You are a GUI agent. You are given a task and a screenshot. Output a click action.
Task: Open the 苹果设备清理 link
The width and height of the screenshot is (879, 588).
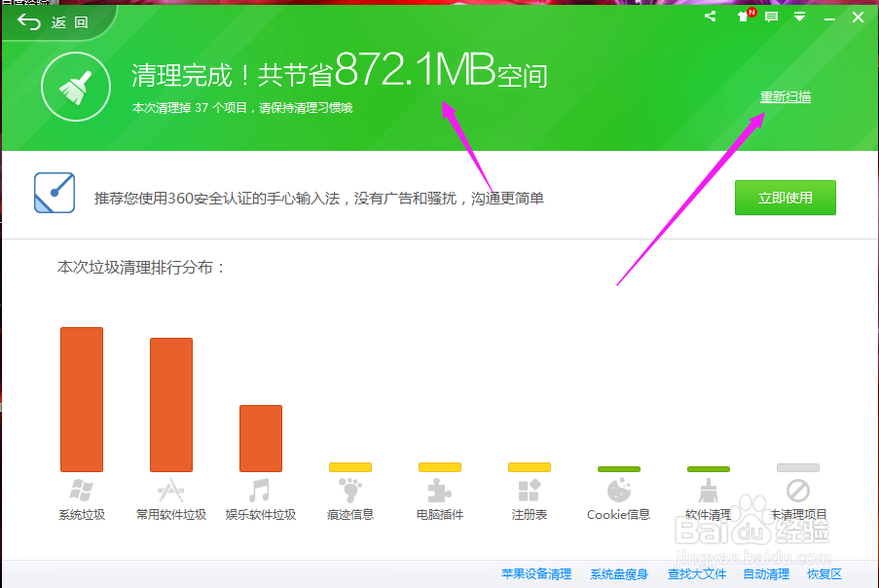point(536,574)
